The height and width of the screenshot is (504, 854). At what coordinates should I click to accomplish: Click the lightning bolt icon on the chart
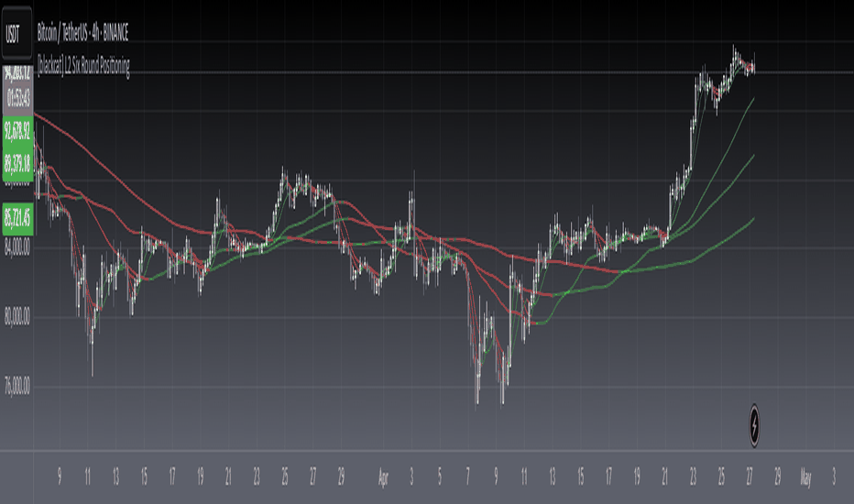click(x=754, y=425)
